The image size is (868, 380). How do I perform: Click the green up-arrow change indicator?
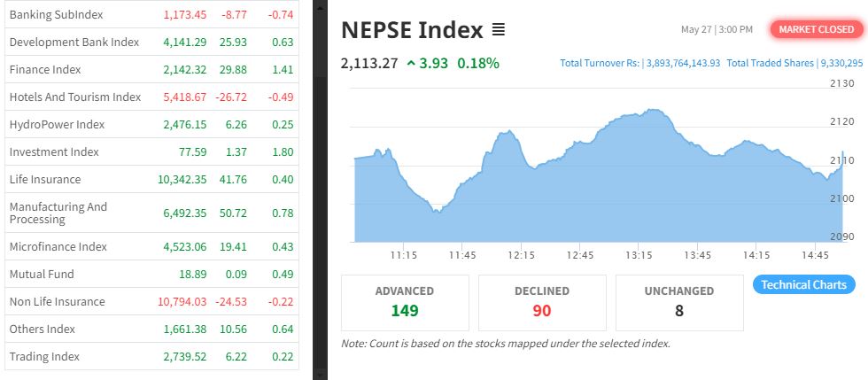[411, 63]
